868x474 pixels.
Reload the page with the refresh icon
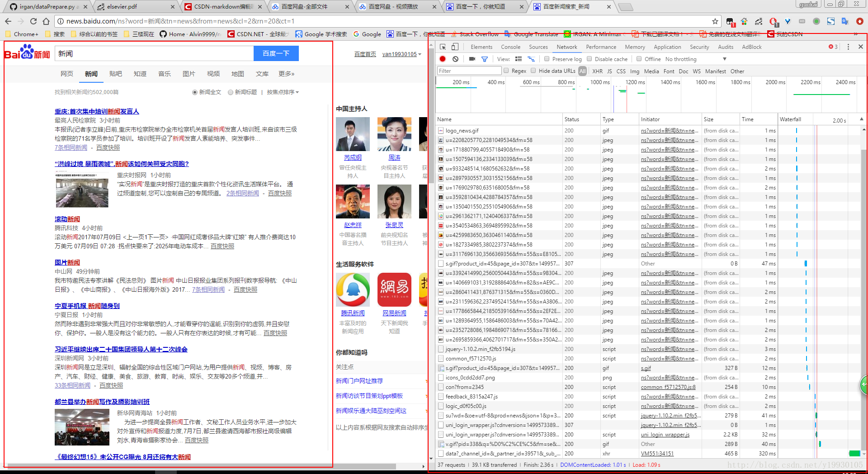[33, 21]
